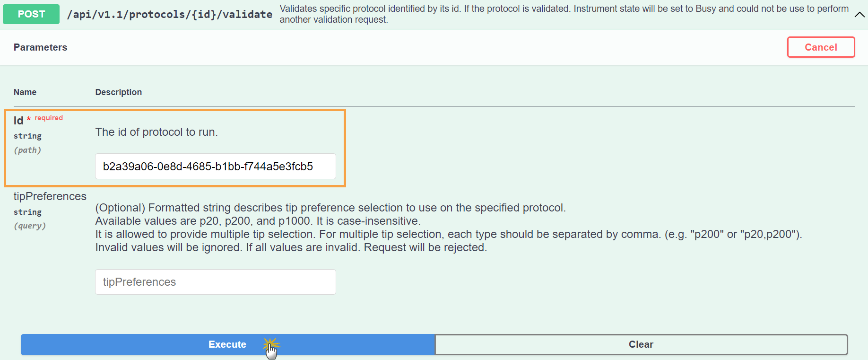Click the red required marker
The image size is (868, 360).
point(48,118)
